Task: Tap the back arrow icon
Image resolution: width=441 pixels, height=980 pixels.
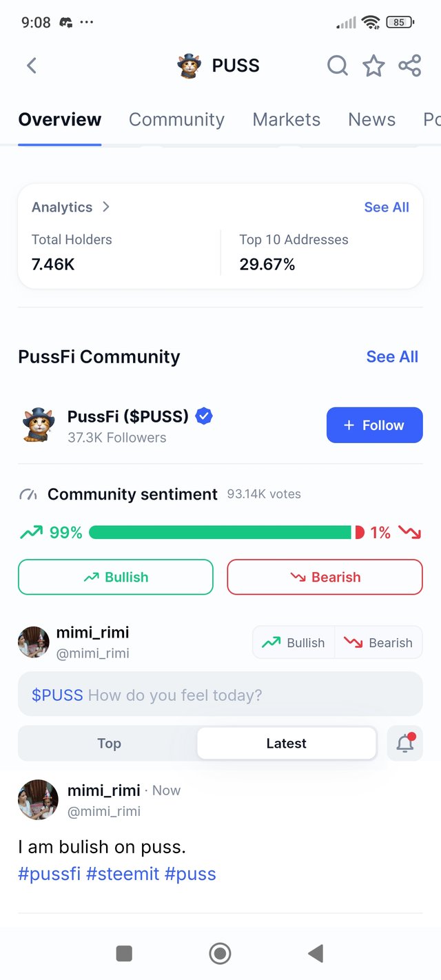Action: (x=31, y=65)
